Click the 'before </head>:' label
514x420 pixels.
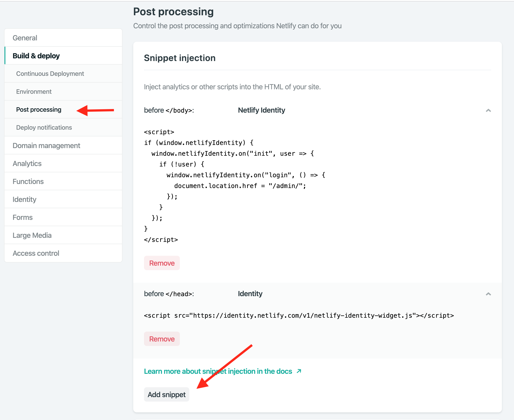(169, 294)
